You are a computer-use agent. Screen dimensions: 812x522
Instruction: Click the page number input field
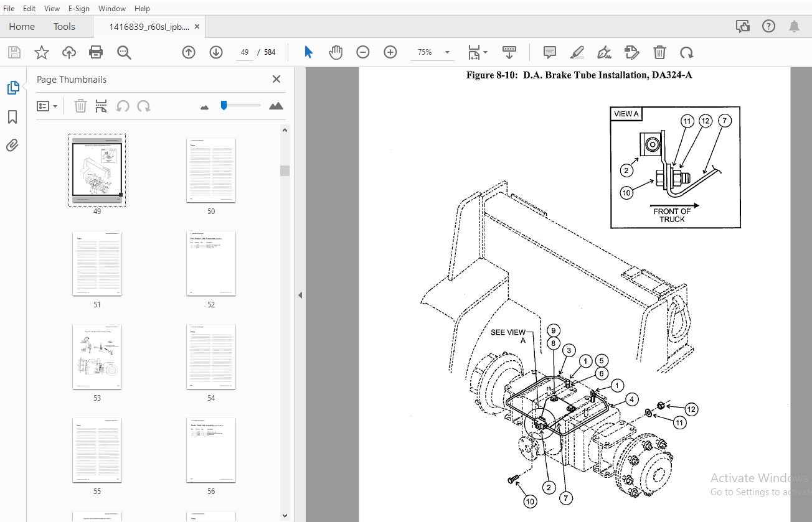click(245, 52)
